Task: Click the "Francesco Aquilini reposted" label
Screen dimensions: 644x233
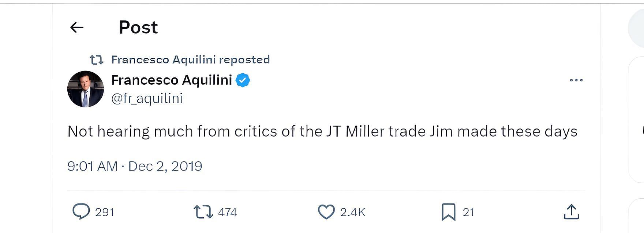Action: (x=190, y=60)
